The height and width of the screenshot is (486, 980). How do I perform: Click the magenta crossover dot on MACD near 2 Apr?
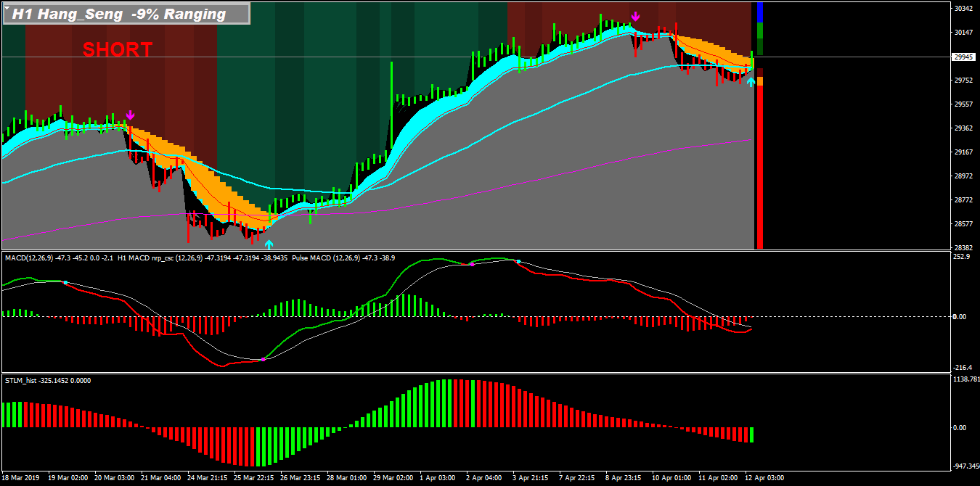pyautogui.click(x=472, y=265)
